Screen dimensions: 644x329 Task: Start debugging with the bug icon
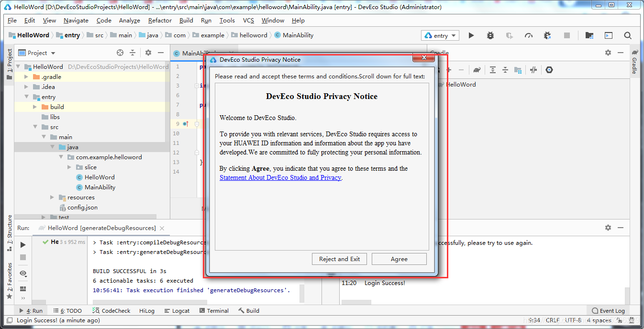(490, 35)
